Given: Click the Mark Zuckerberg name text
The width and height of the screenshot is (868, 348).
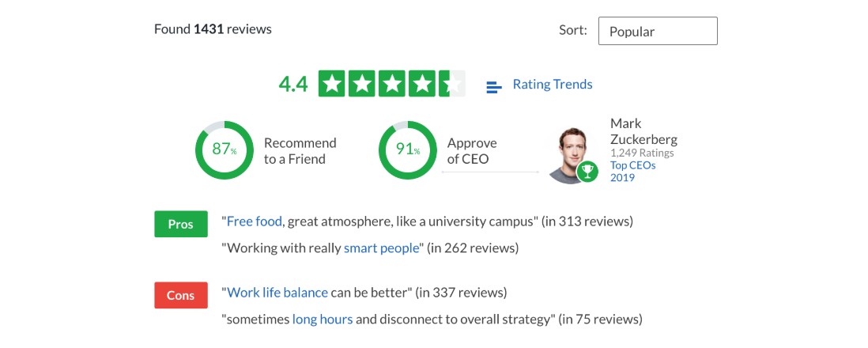Looking at the screenshot, I should pyautogui.click(x=643, y=130).
